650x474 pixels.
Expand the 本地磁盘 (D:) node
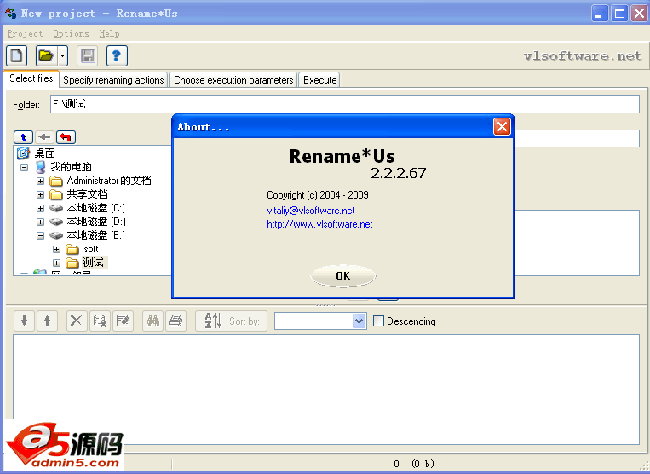pyautogui.click(x=40, y=222)
